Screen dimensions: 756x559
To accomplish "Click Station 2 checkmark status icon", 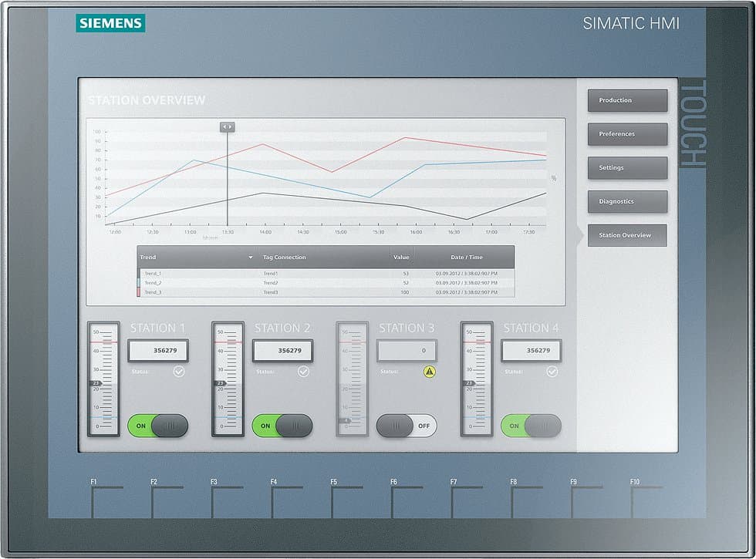I will [x=303, y=372].
